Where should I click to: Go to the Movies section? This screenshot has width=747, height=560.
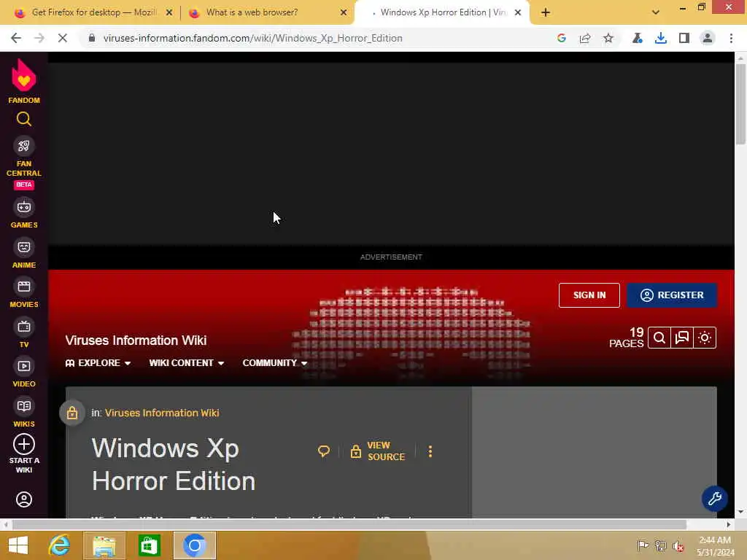pyautogui.click(x=24, y=293)
